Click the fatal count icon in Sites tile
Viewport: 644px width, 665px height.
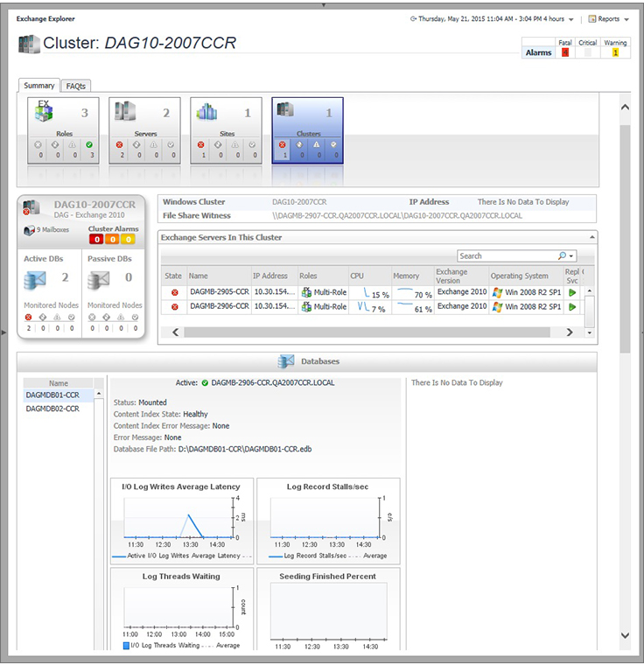(x=200, y=144)
